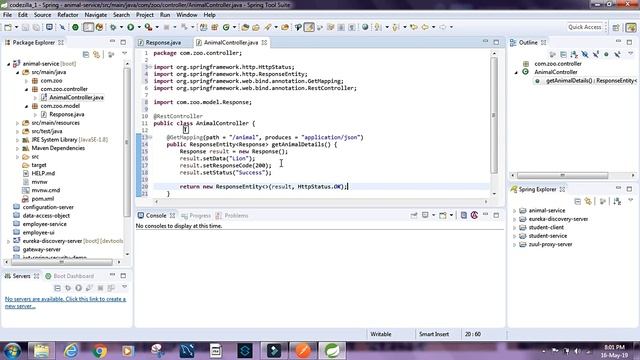
Task: Click Collapse All in Spring Explorer toolbar
Action: [x=578, y=201]
